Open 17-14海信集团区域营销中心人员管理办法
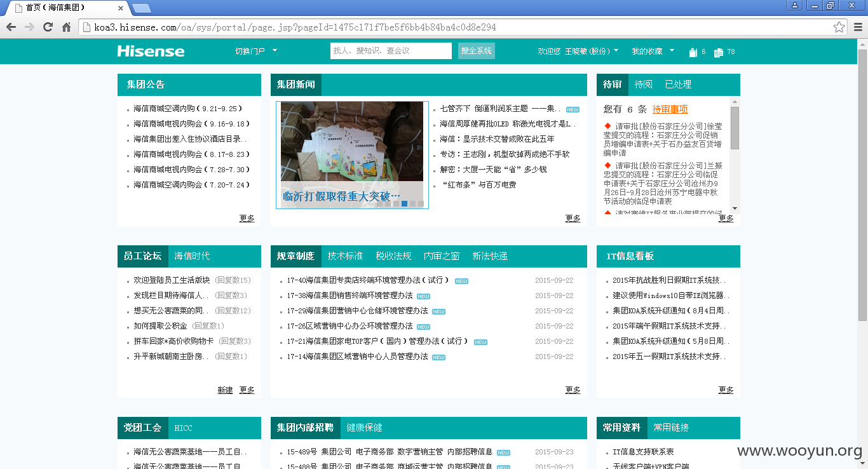Screen dimensions: 868x469 pos(357,357)
